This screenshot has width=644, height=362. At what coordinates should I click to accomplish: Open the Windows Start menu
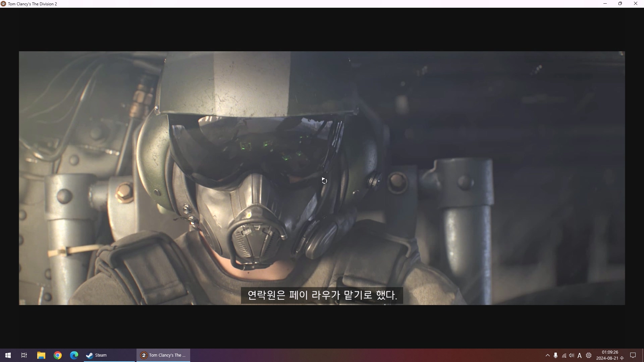tap(8, 355)
